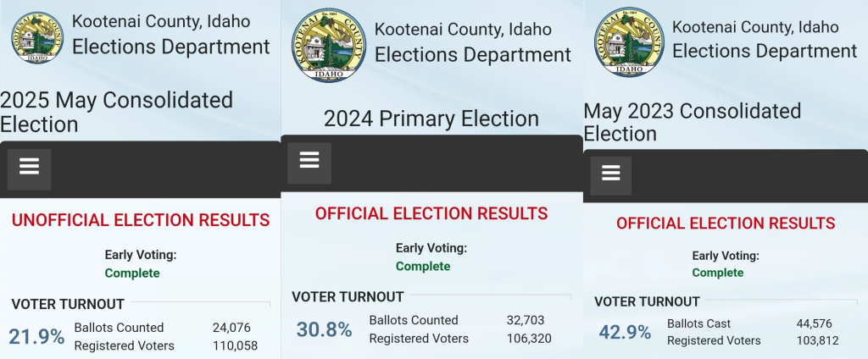Click OFFICIAL ELECTION RESULTS under May 2023

(x=726, y=224)
